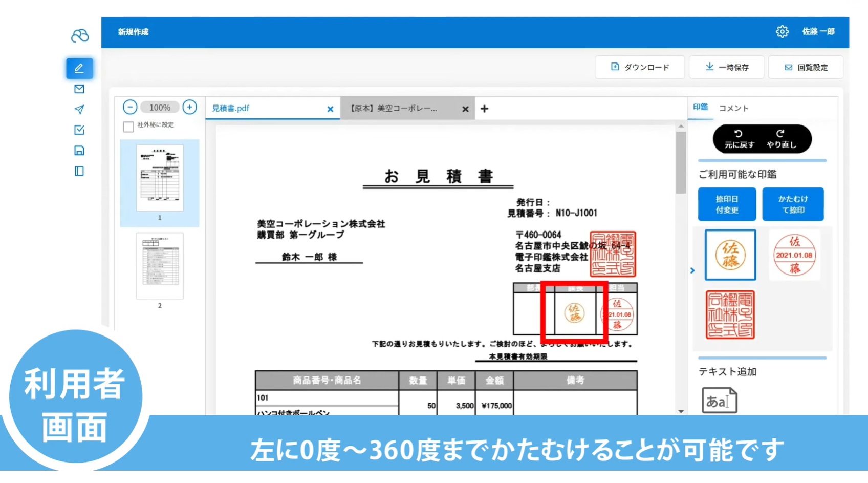Click the かたむけて捺印 button
Viewport: 868px width, 483px height.
tap(793, 204)
